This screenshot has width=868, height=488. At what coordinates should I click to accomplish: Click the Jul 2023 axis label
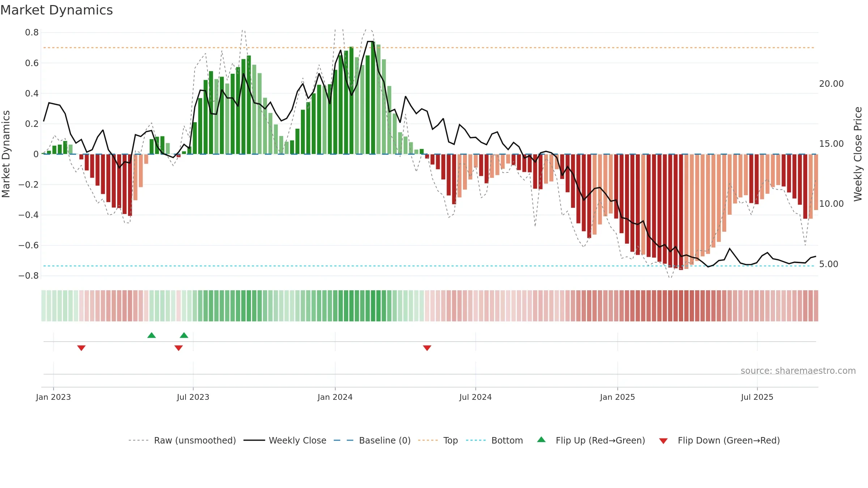coord(193,397)
